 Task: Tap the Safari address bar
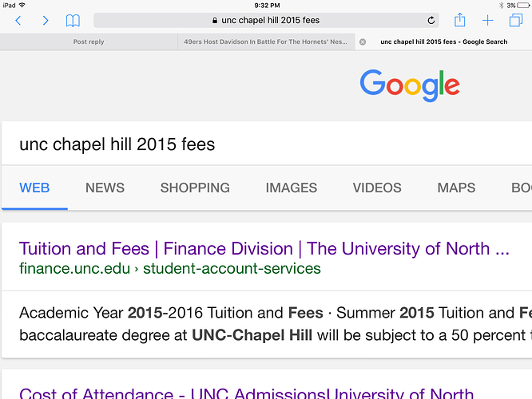(266, 20)
